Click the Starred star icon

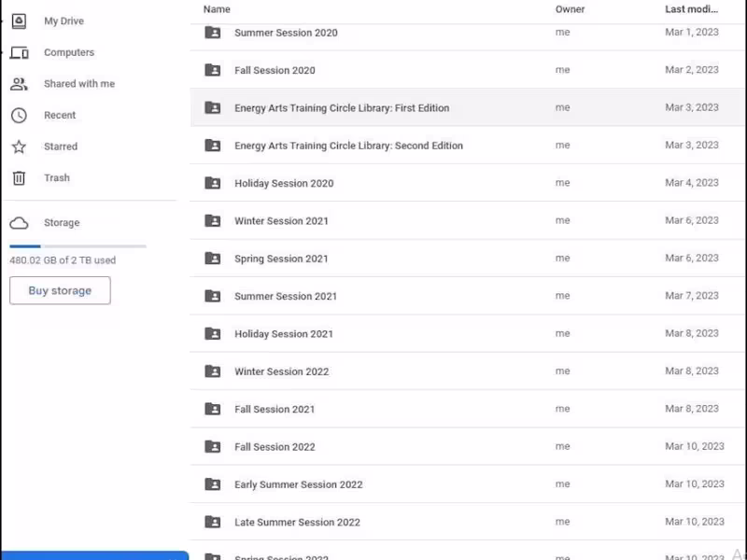click(x=19, y=147)
